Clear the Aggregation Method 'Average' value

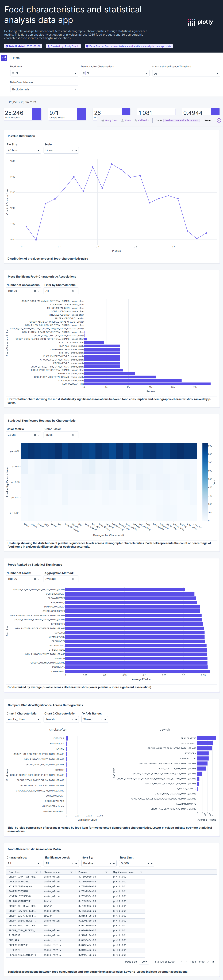click(72, 579)
